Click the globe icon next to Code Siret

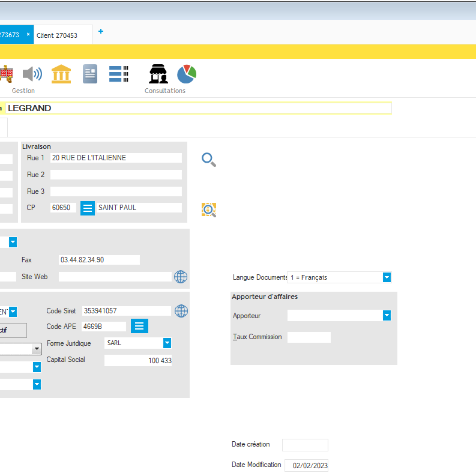(x=181, y=311)
